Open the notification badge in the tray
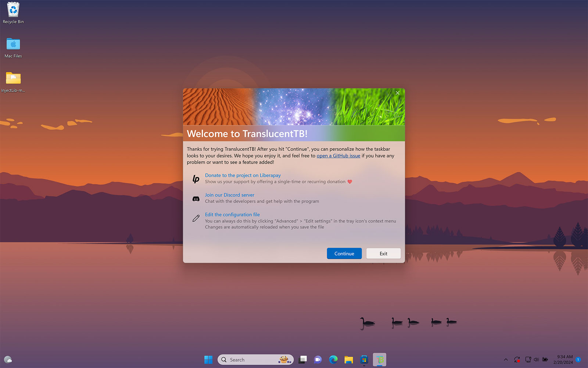Screen dimensions: 588x368 coord(578,360)
